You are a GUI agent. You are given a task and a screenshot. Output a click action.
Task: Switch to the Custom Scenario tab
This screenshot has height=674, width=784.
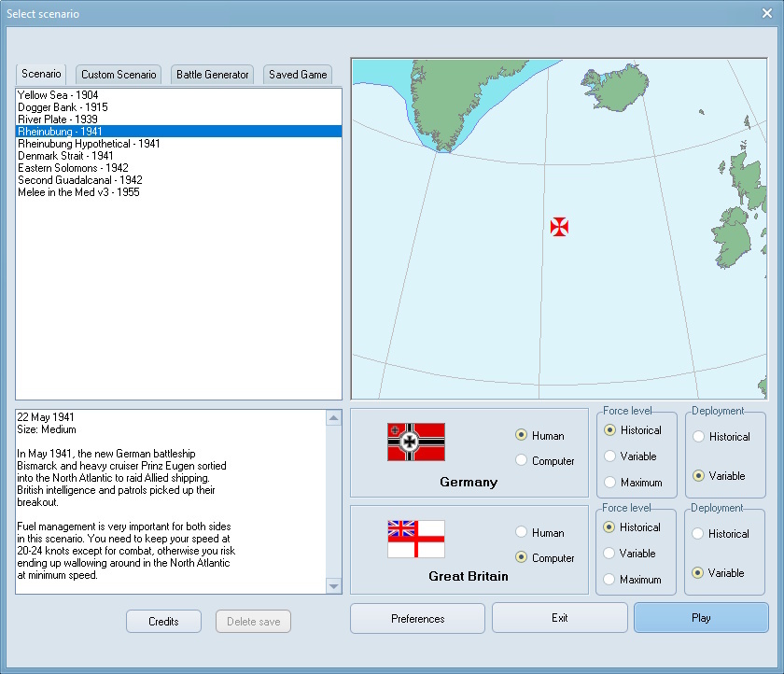tap(118, 75)
